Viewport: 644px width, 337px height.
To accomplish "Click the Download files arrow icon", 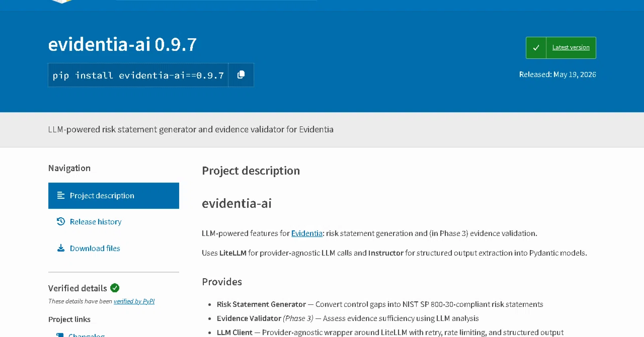I will 61,248.
